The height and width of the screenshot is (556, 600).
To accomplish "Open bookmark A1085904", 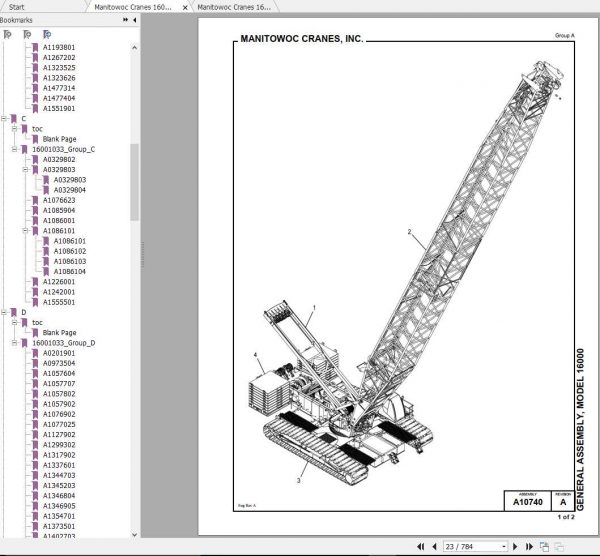I will [59, 210].
